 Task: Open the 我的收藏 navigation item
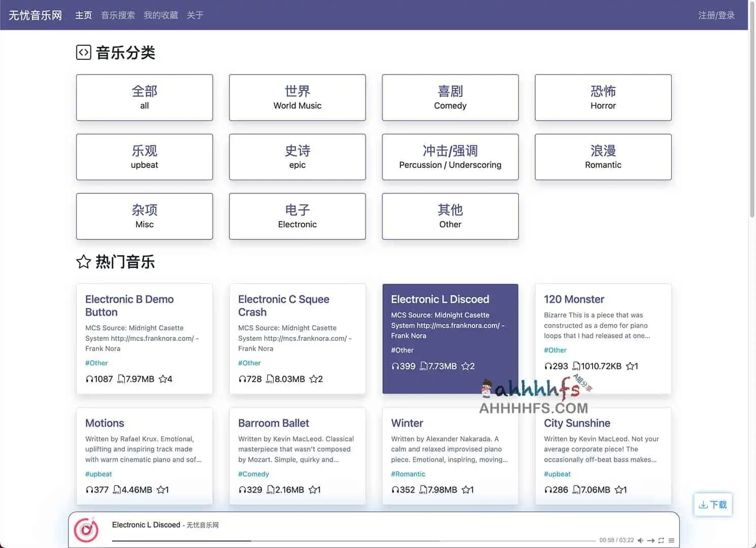[160, 15]
